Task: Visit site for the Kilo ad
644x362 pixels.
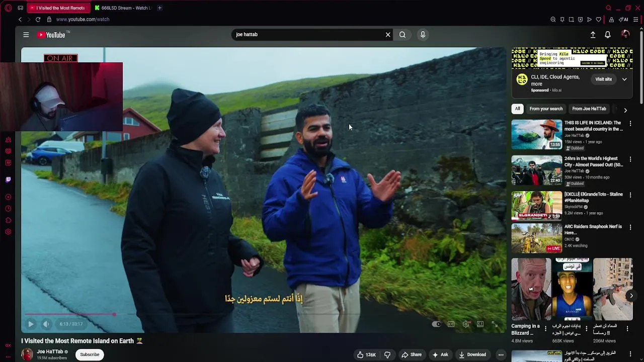Action: tap(603, 79)
